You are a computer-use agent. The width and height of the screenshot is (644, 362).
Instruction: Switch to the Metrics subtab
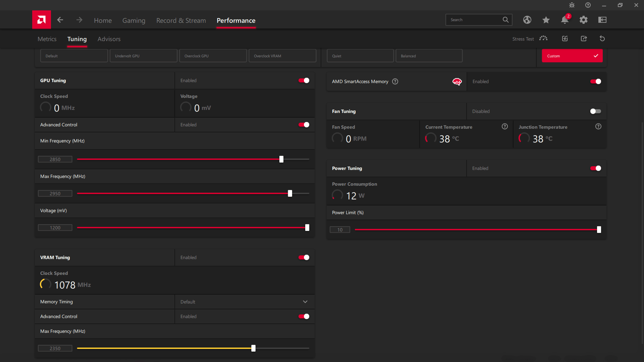click(x=47, y=39)
